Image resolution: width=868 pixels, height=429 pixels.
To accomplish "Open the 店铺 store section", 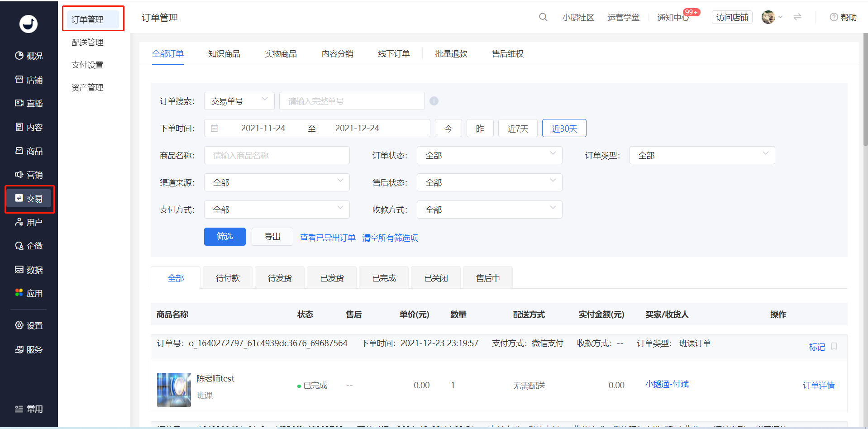I will pos(29,80).
